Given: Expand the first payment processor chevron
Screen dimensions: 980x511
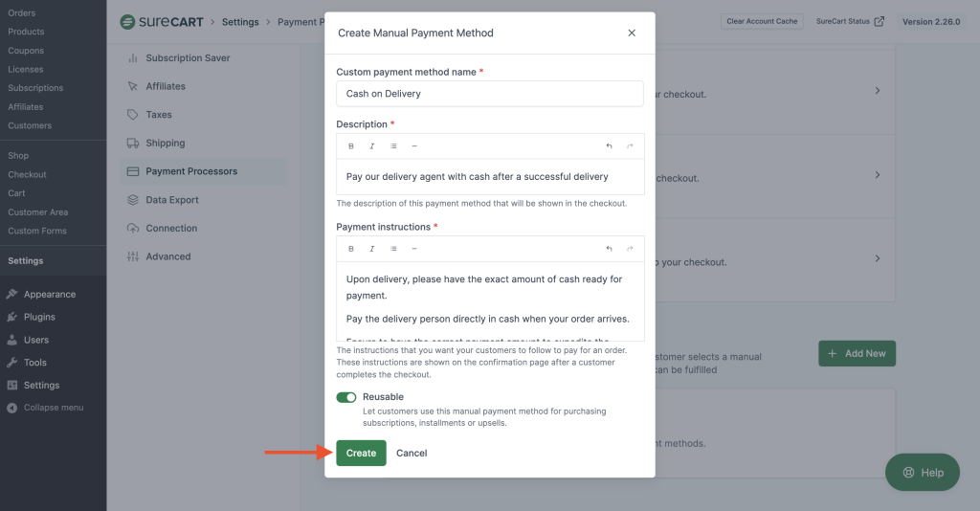Looking at the screenshot, I should 878,91.
